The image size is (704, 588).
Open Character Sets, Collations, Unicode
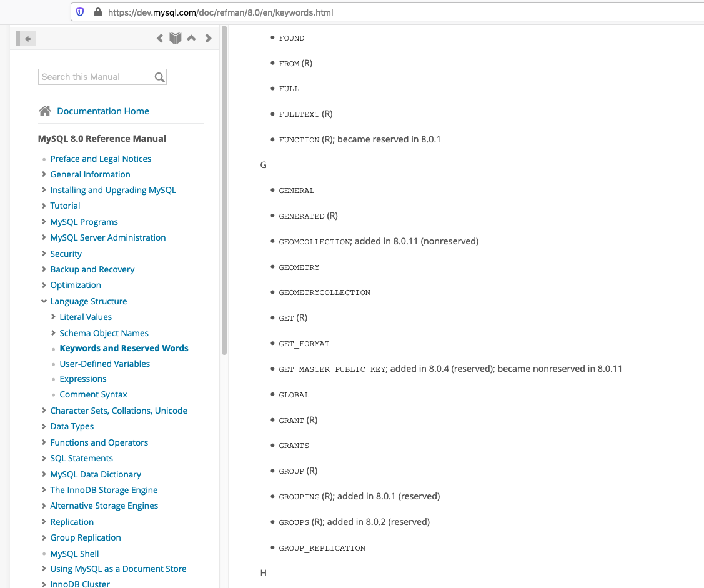tap(119, 411)
